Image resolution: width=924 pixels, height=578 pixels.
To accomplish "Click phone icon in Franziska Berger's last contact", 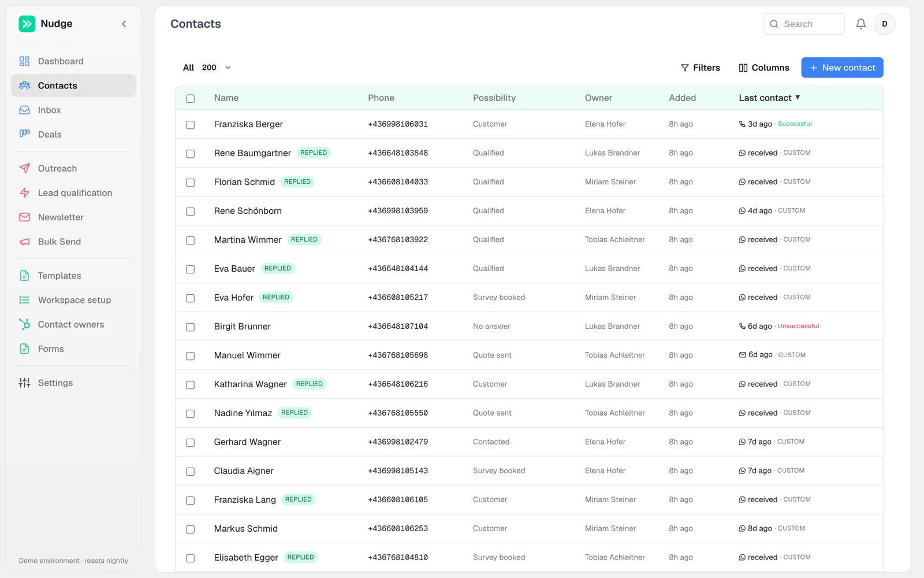I will pos(742,124).
